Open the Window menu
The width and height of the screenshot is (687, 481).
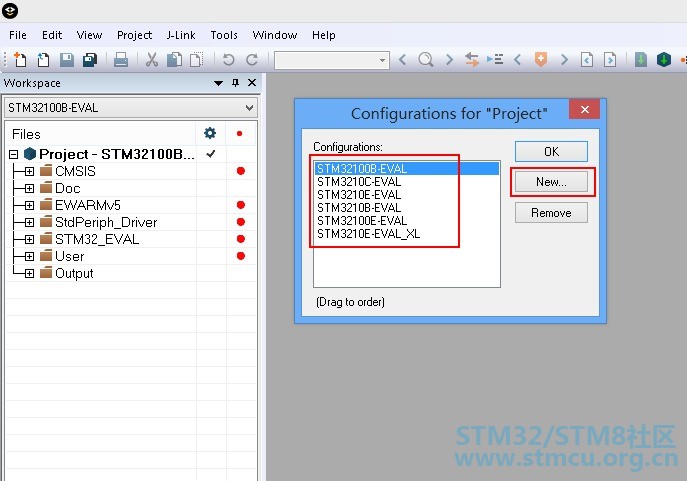pyautogui.click(x=275, y=35)
